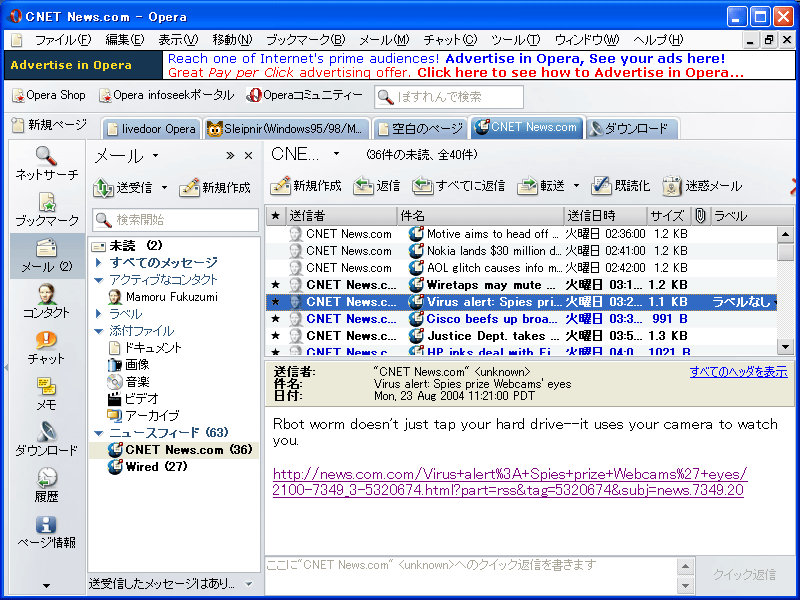Close the mail panel with X
800x600 pixels.
(248, 156)
